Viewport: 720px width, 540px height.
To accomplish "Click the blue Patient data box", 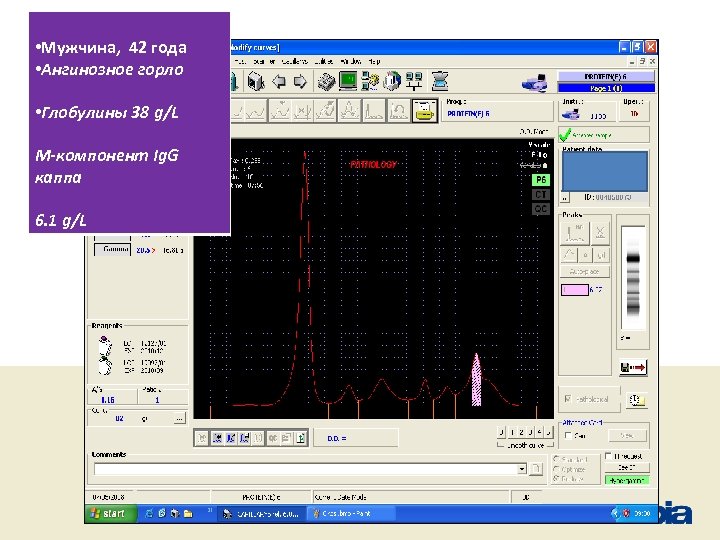I will [x=604, y=171].
